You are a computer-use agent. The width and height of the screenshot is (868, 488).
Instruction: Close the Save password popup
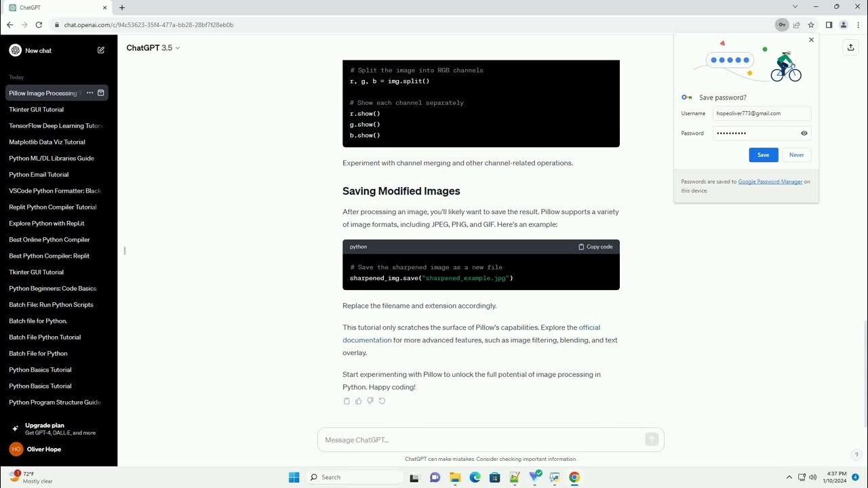[x=811, y=40]
